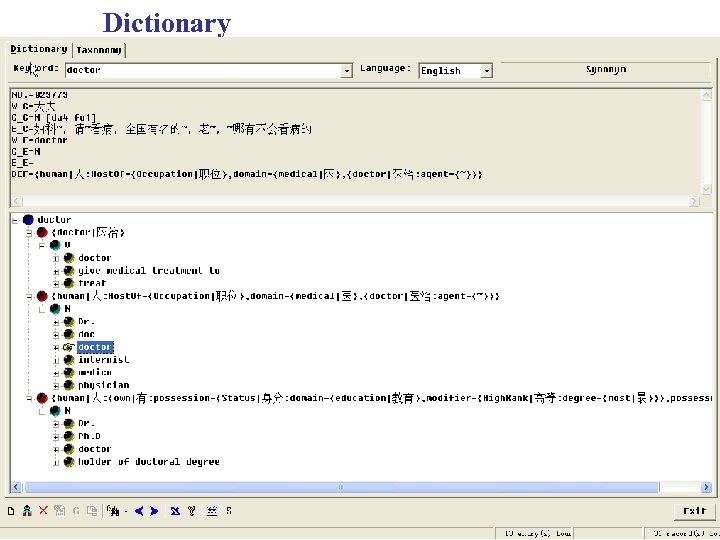Click the tree pane scroll-right arrow
Viewport: 720px width, 540px height.
tap(706, 487)
